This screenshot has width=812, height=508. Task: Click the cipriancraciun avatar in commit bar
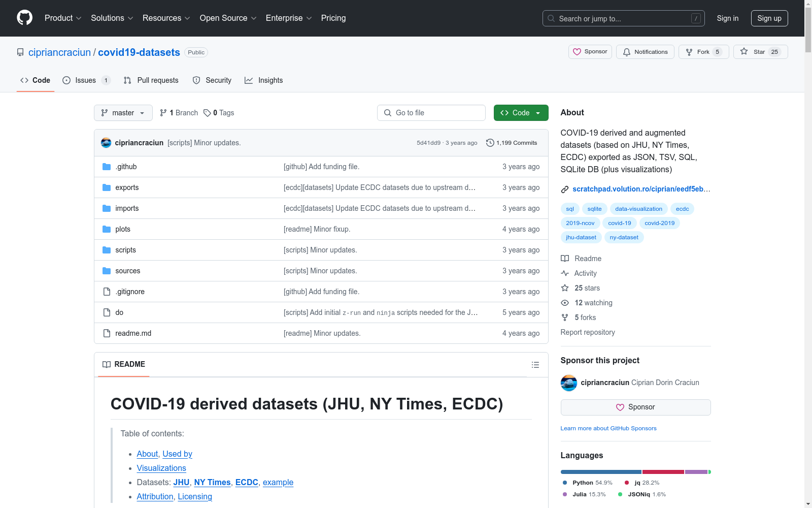106,143
